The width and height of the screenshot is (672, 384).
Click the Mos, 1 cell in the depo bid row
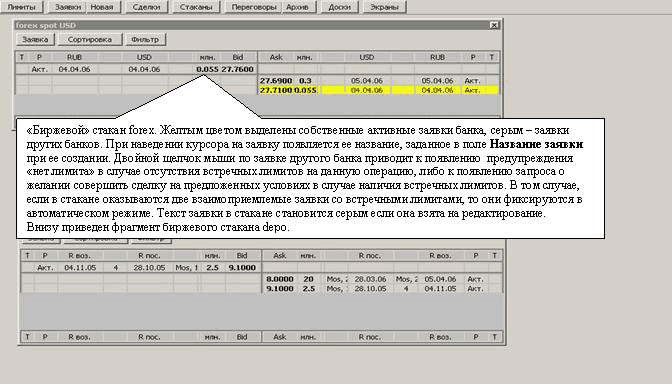[186, 267]
